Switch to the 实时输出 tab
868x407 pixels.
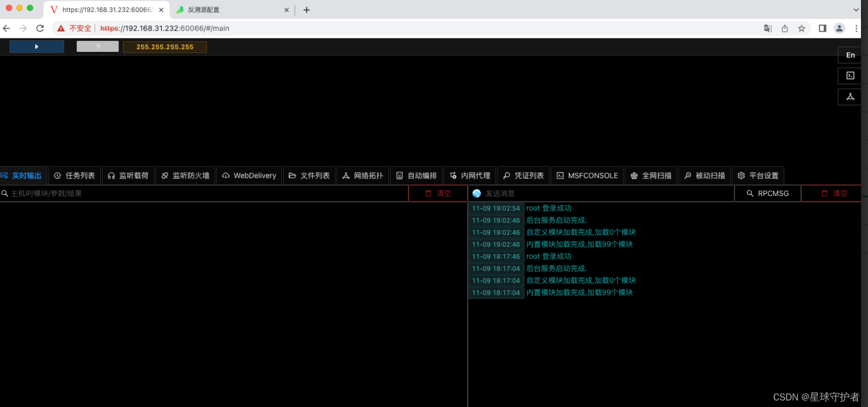pyautogui.click(x=23, y=176)
